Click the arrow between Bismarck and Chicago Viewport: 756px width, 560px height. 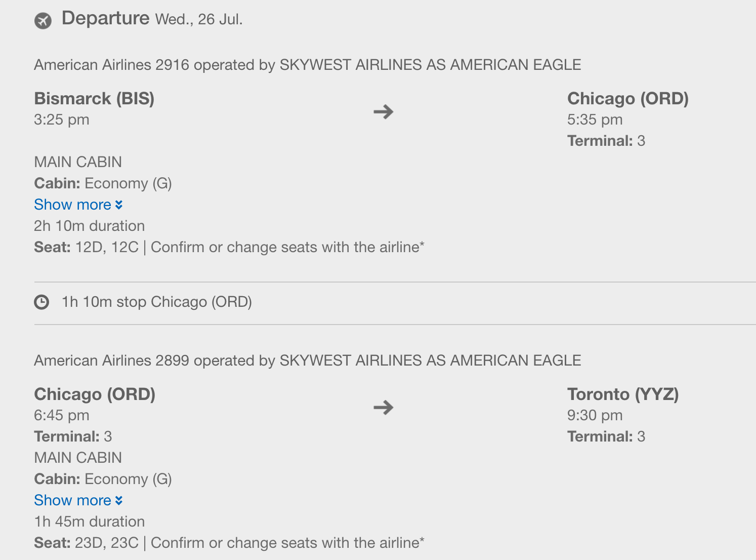(384, 111)
